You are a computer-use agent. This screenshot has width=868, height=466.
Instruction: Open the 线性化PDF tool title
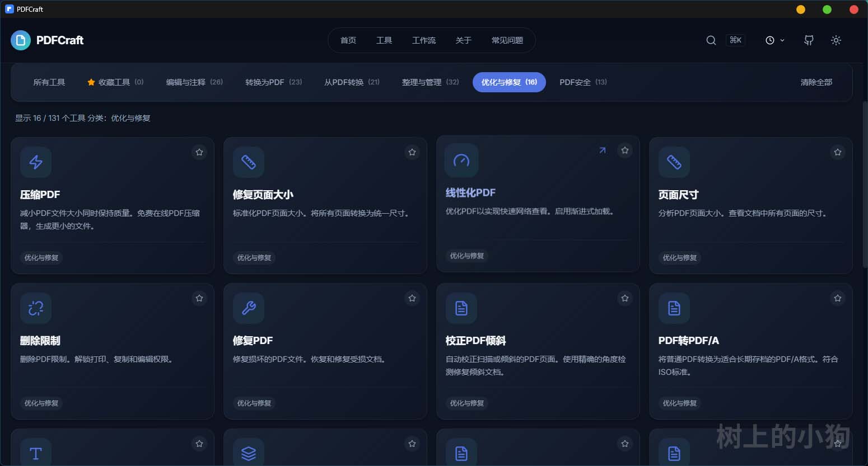tap(470, 192)
